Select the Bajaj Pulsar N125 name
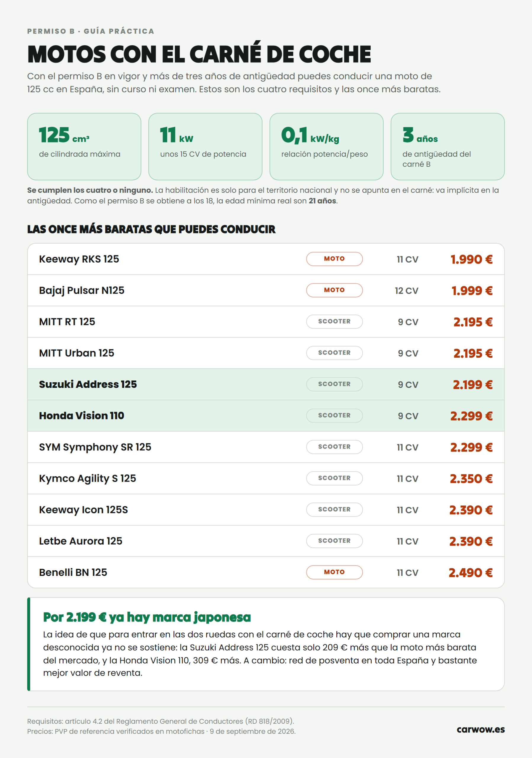This screenshot has width=532, height=758. 81,290
